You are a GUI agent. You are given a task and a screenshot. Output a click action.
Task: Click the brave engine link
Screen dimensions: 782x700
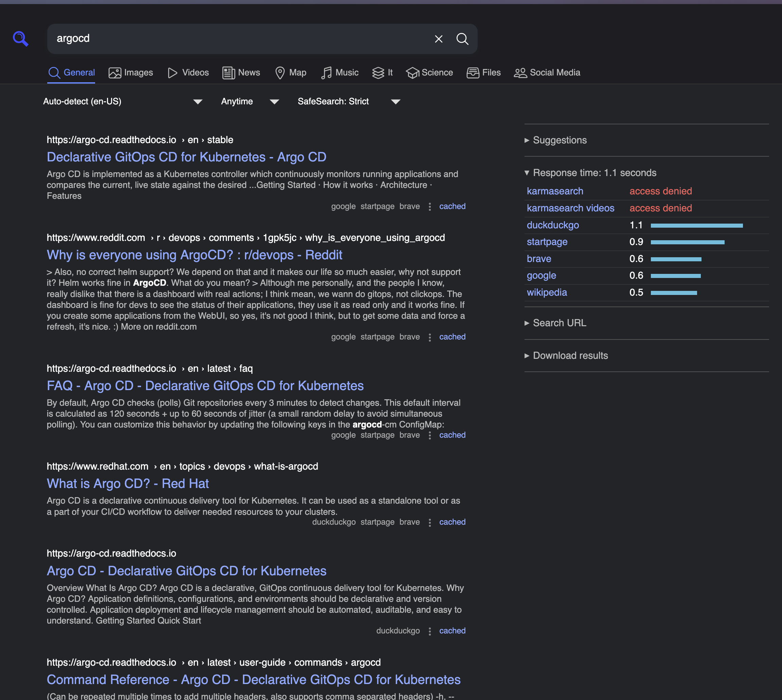[x=539, y=259]
